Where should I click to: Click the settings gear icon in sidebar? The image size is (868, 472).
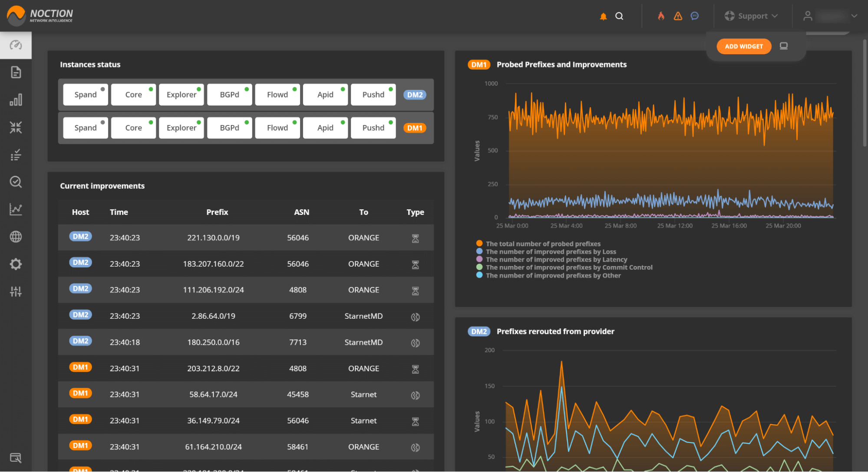pyautogui.click(x=16, y=264)
